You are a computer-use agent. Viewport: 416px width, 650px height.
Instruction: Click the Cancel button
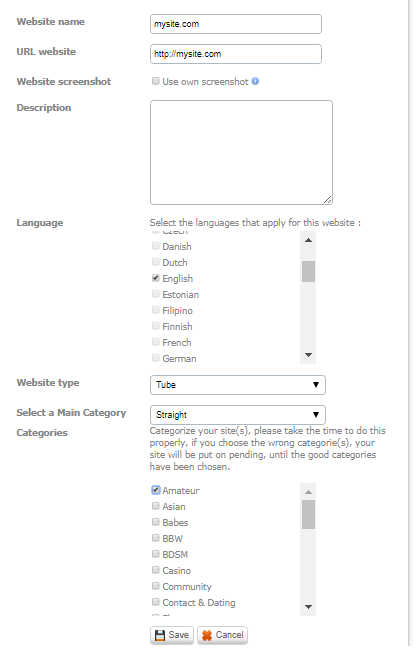coord(222,635)
